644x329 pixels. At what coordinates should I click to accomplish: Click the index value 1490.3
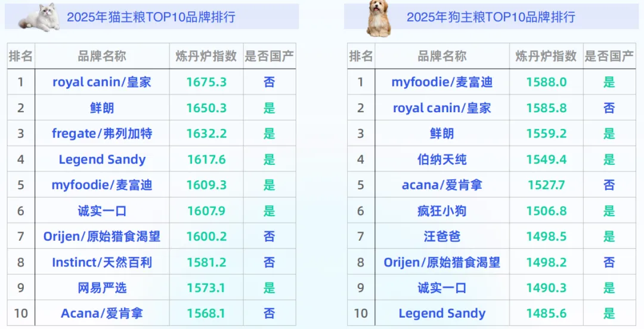pos(546,288)
